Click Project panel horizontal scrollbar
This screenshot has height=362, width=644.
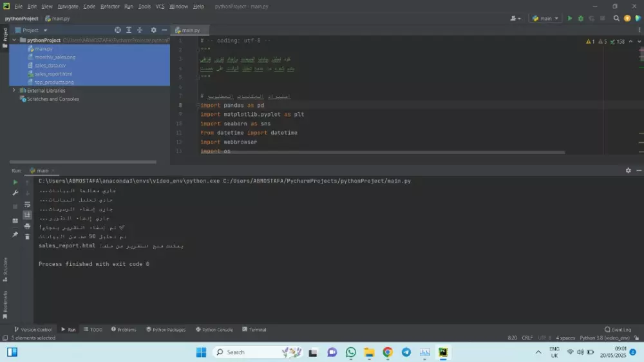(82, 162)
